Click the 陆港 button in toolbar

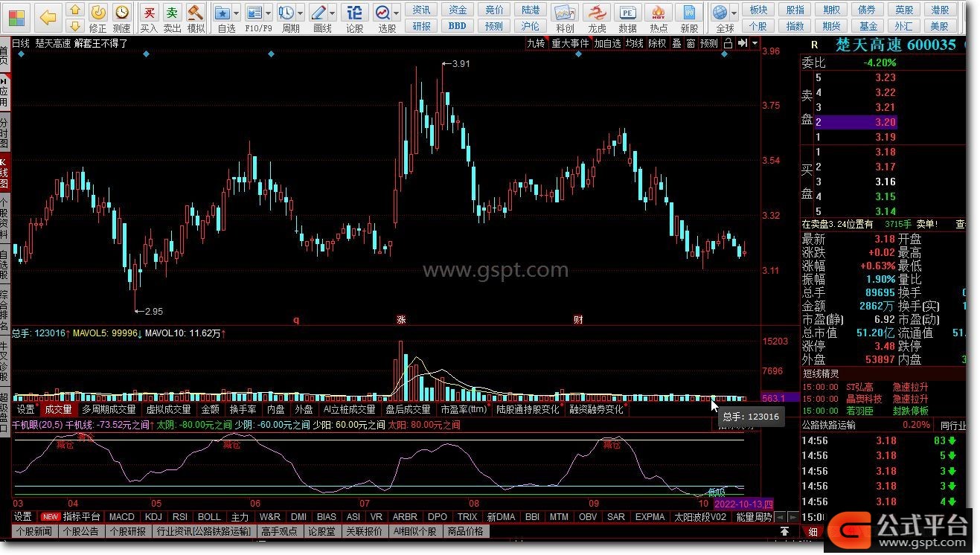click(531, 10)
